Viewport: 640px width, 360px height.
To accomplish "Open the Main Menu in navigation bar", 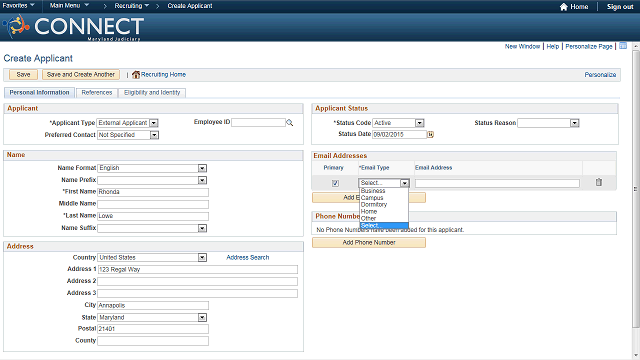I will click(x=69, y=6).
